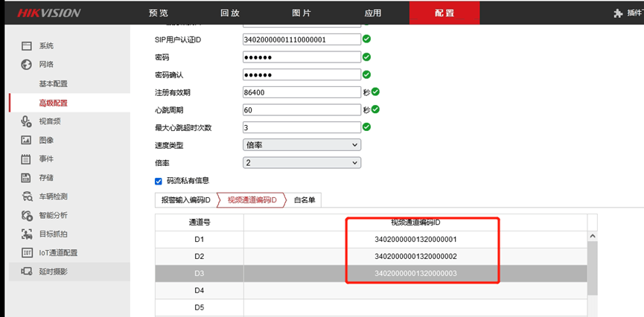Click the Event notepad icon in sidebar
The width and height of the screenshot is (644, 317).
click(27, 159)
